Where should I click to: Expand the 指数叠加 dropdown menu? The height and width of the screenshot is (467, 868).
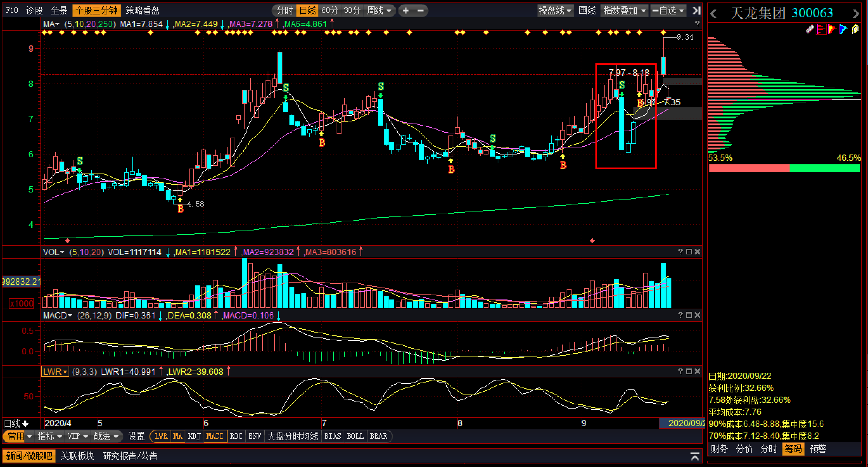click(624, 11)
